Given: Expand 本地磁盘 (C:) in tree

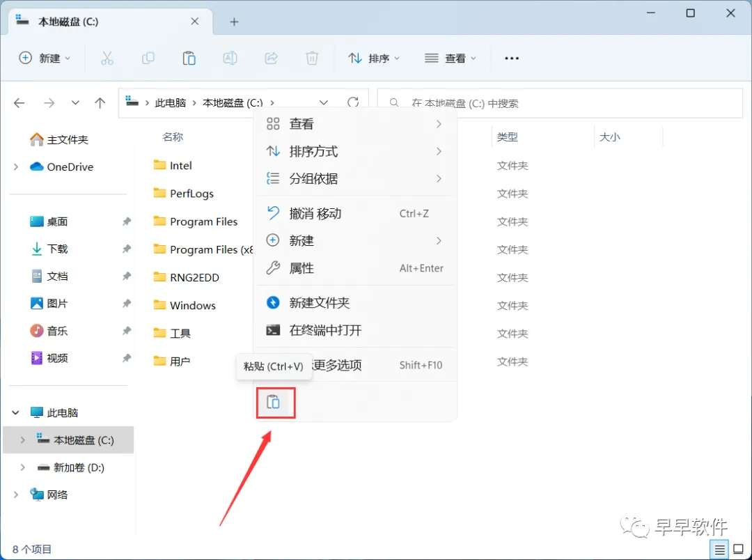Looking at the screenshot, I should point(22,440).
